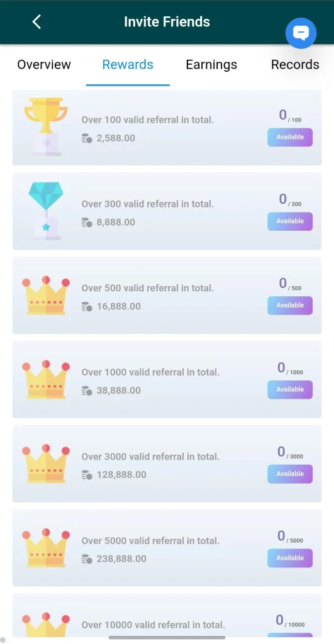Screen dimensions: 334x644
Task: Tap Available button for 300 referrals
Action: (290, 221)
